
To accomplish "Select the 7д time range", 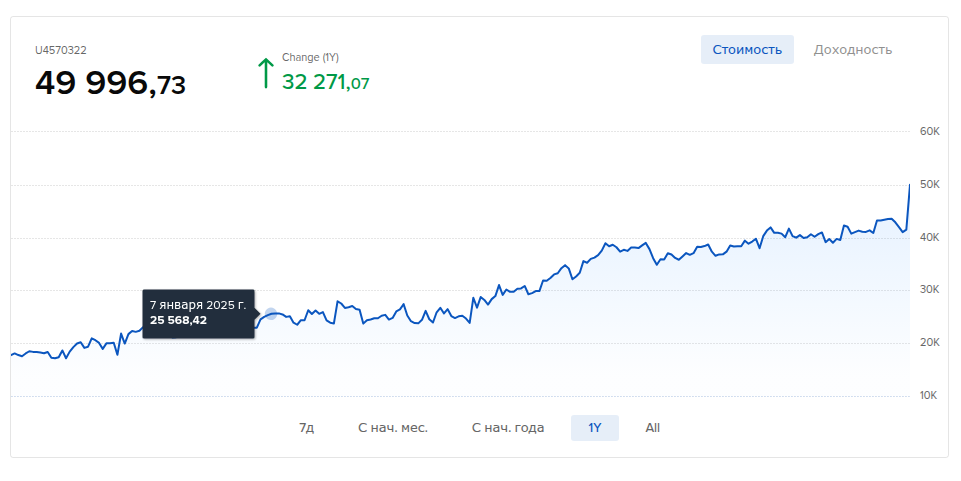I will [307, 428].
